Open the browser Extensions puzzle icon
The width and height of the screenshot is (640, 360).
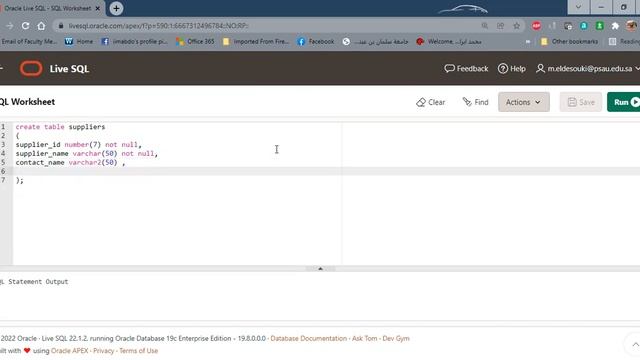click(615, 26)
